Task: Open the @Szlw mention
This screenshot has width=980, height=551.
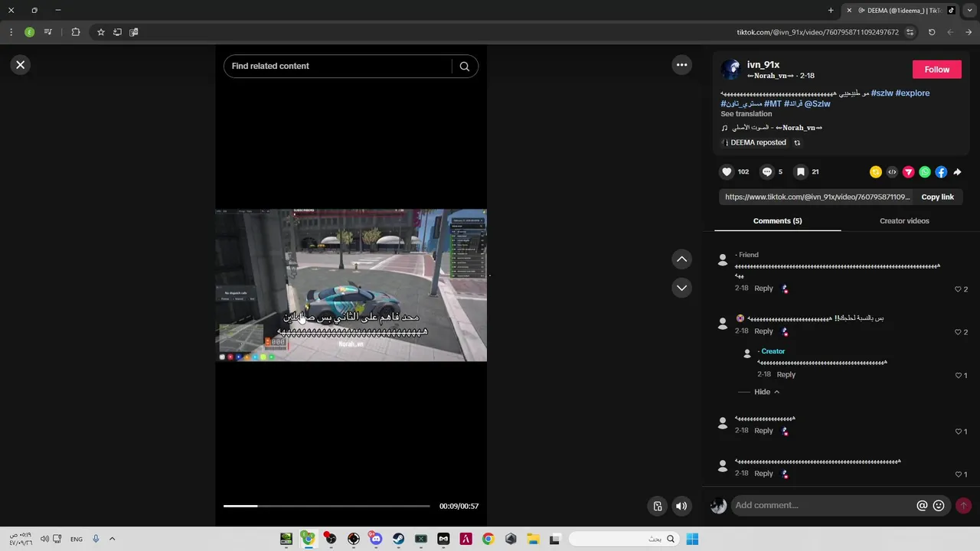Action: 817,104
